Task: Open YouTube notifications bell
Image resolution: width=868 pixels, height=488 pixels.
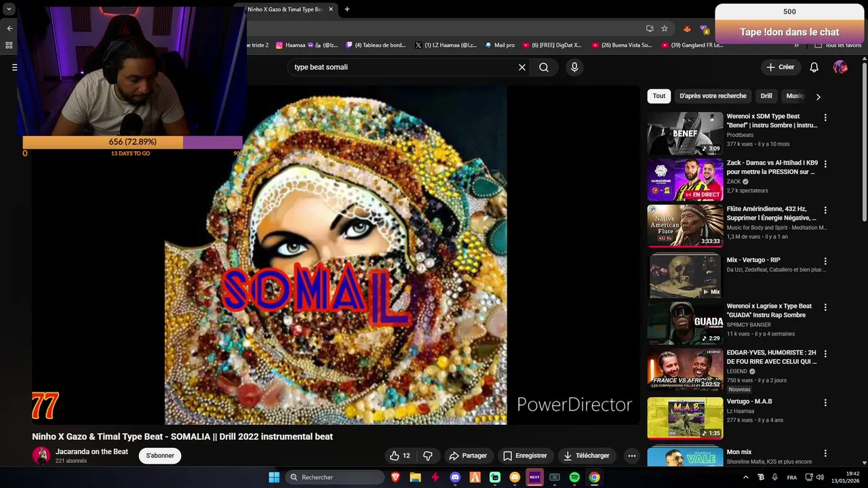Action: [x=814, y=67]
